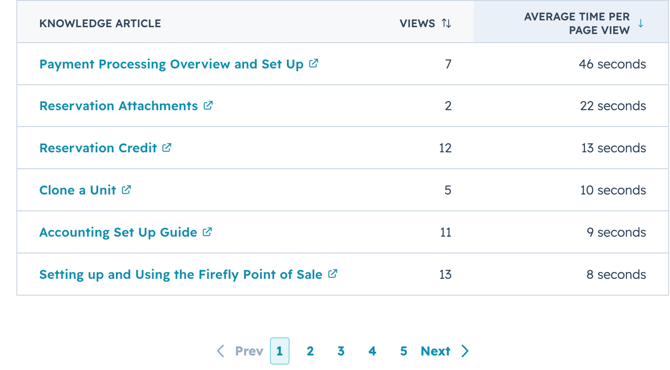Click the previous page chevron arrow

point(220,351)
